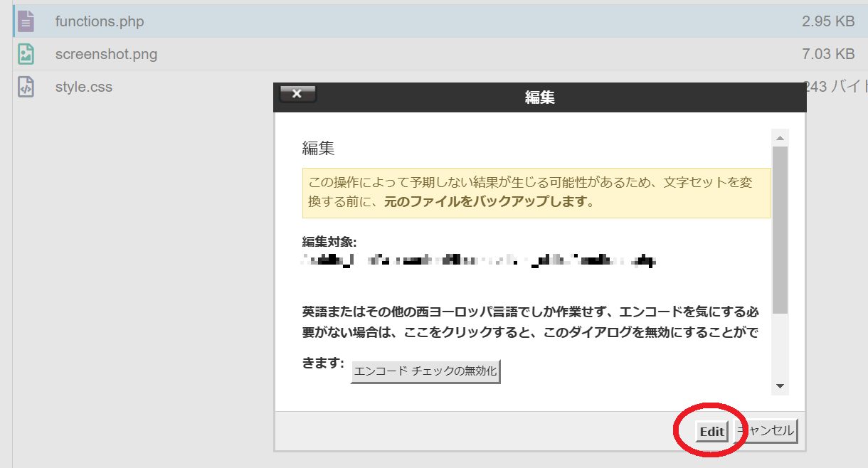Click the dialog scrollbar up arrow
This screenshot has height=468, width=868.
pos(780,138)
